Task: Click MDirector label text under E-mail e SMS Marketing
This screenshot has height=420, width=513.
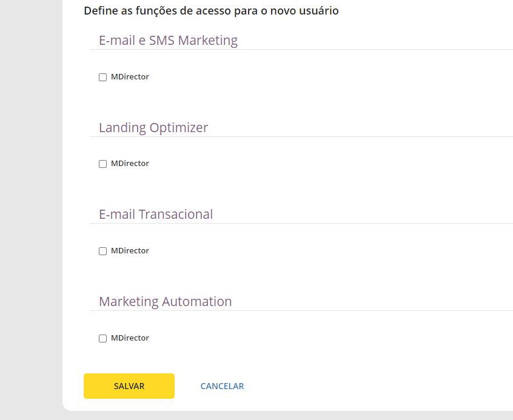Action: pyautogui.click(x=130, y=77)
